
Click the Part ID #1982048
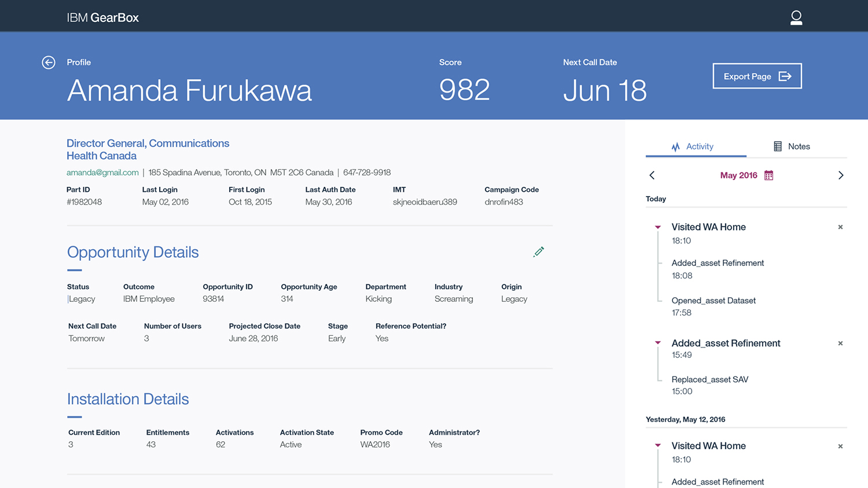pyautogui.click(x=84, y=202)
